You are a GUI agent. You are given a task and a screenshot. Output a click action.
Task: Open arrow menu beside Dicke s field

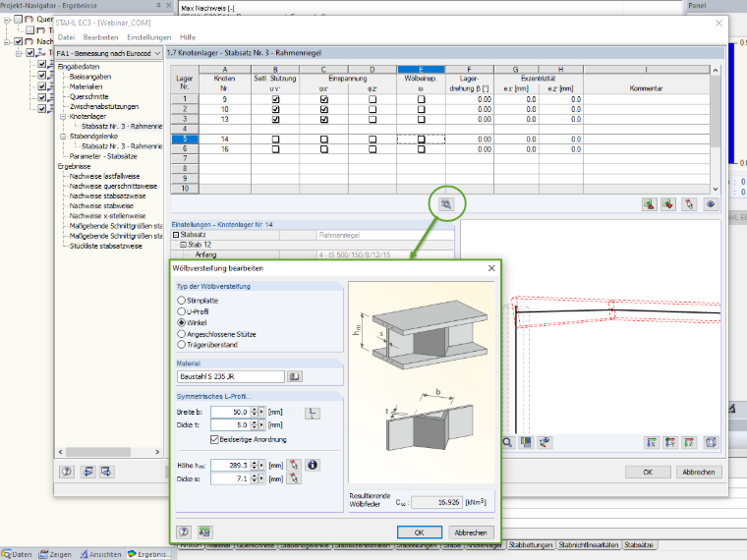[x=261, y=478]
